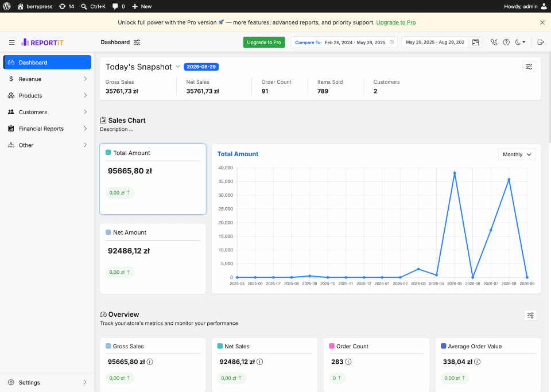Open the help question mark icon
Screen dimensions: 551x392
tap(506, 42)
